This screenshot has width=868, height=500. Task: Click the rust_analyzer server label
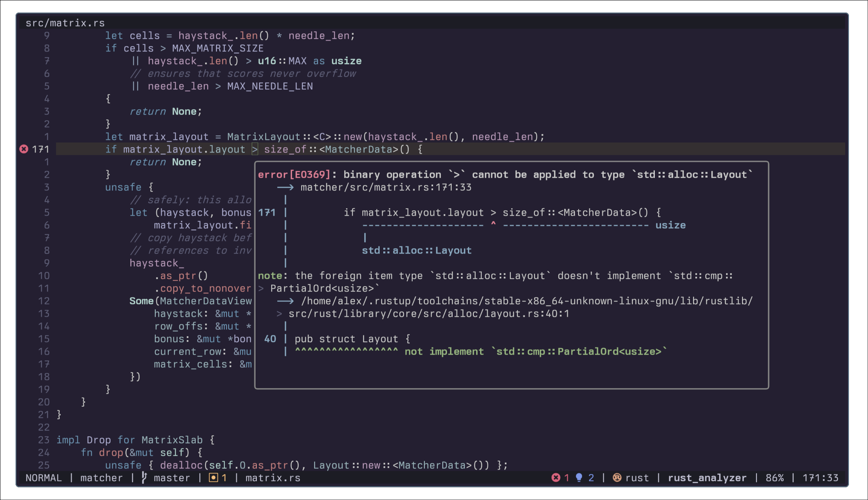pyautogui.click(x=707, y=477)
